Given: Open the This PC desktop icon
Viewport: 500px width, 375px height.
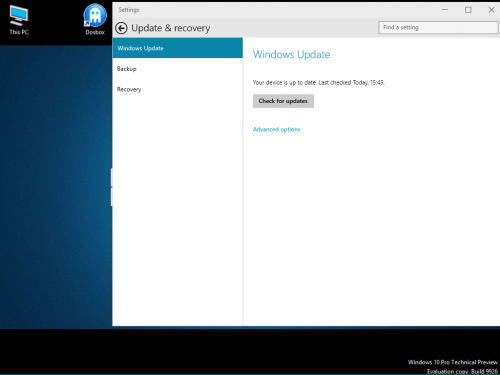Looking at the screenshot, I should pos(19,20).
